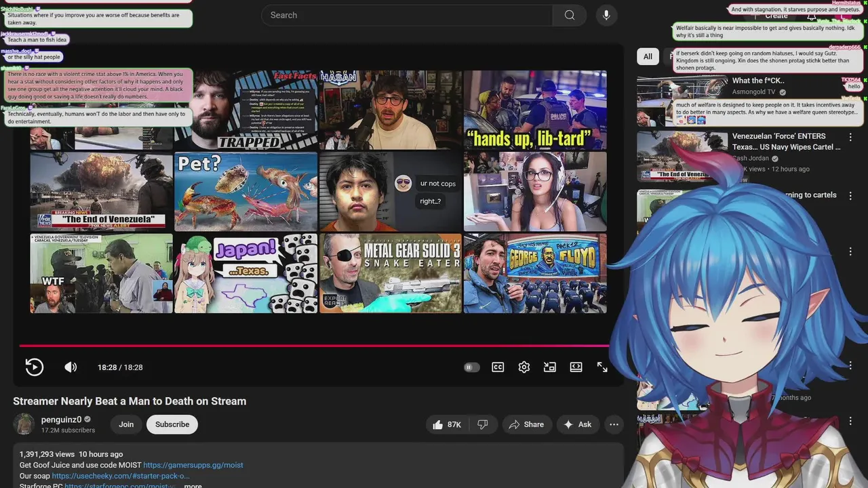Open options menu for Venezuelan Force video
Viewport: 868px width, 488px height.
click(x=850, y=137)
